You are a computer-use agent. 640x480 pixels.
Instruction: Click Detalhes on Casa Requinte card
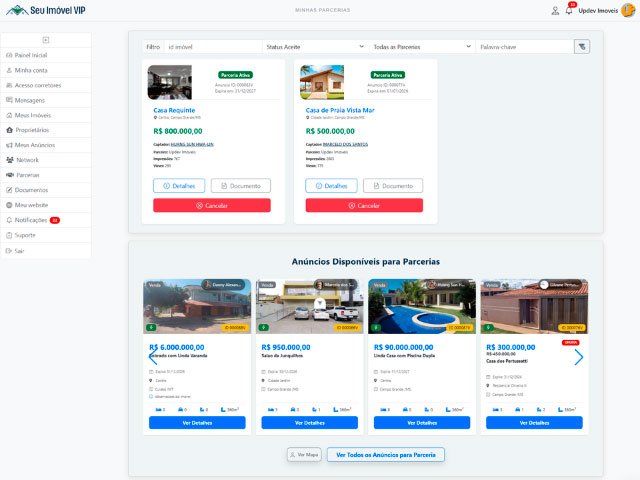(179, 186)
